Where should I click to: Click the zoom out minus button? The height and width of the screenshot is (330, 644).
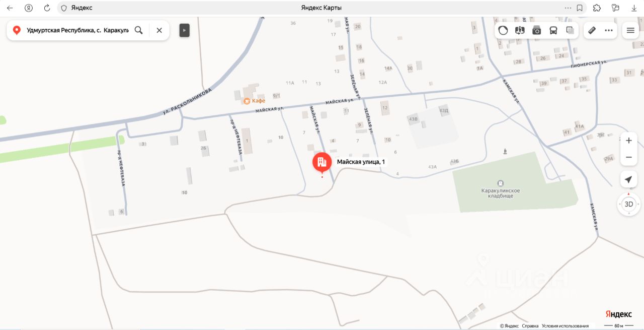(x=628, y=157)
